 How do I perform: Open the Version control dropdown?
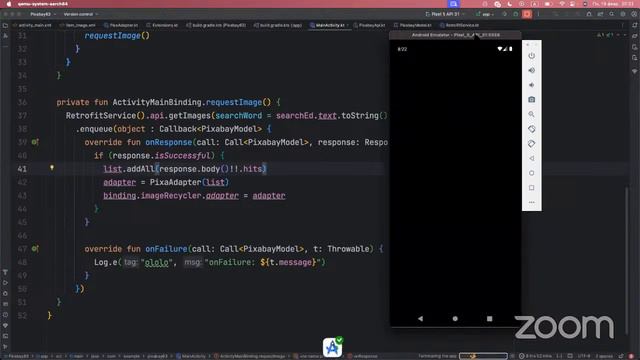(81, 14)
